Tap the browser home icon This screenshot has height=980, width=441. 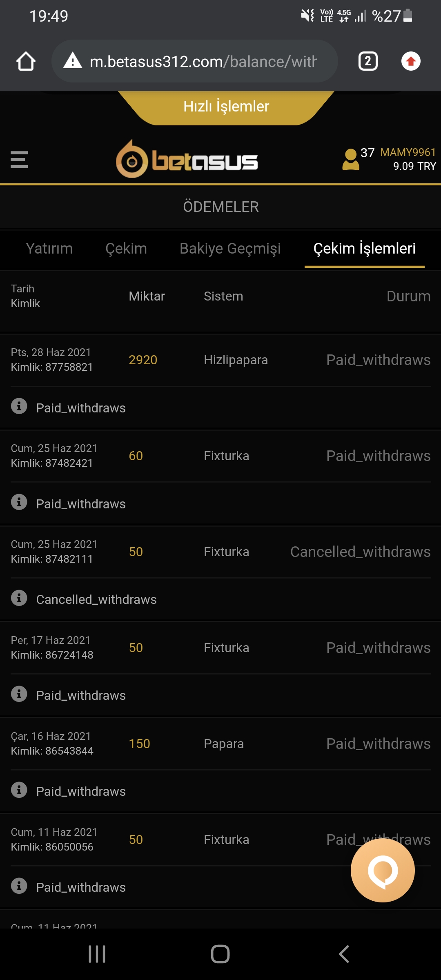click(26, 62)
